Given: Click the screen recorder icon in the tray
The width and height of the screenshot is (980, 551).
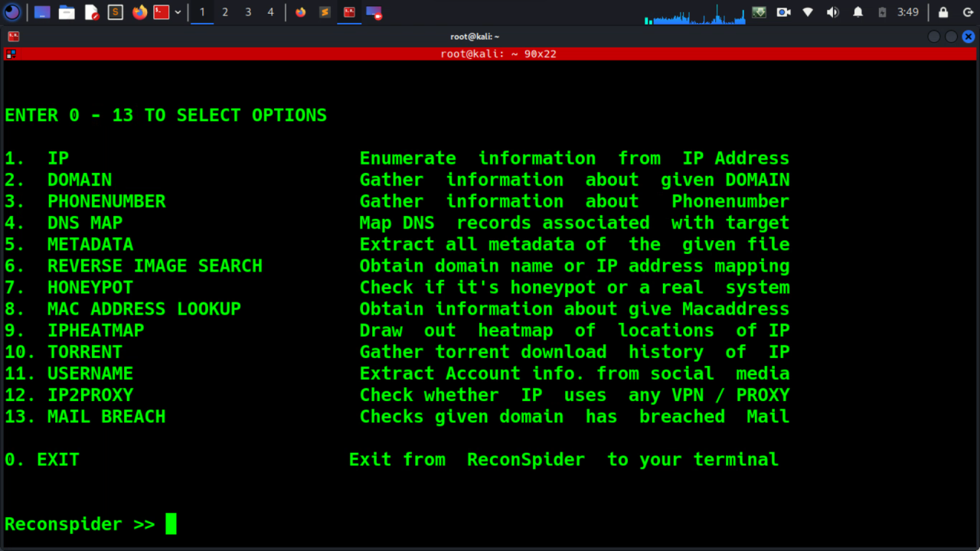Looking at the screenshot, I should click(783, 11).
